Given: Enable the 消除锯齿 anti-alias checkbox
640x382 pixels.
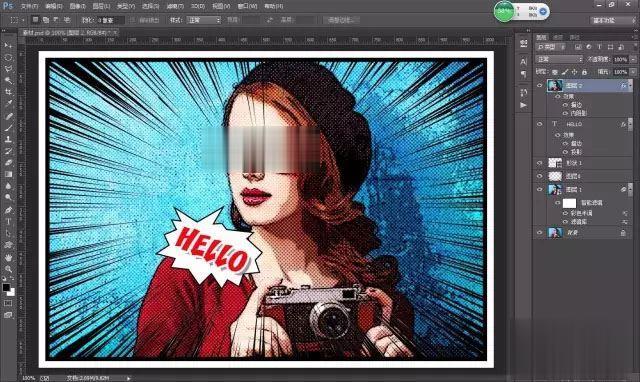Looking at the screenshot, I should click(132, 20).
